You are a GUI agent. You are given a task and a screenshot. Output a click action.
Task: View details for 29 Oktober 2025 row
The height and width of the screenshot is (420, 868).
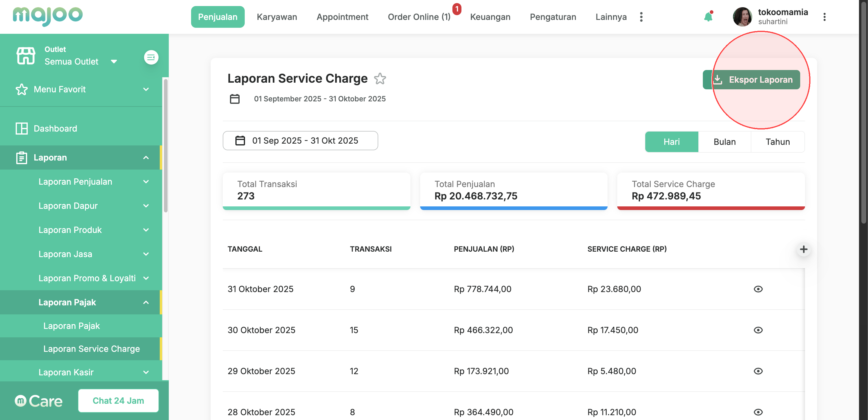pyautogui.click(x=758, y=371)
